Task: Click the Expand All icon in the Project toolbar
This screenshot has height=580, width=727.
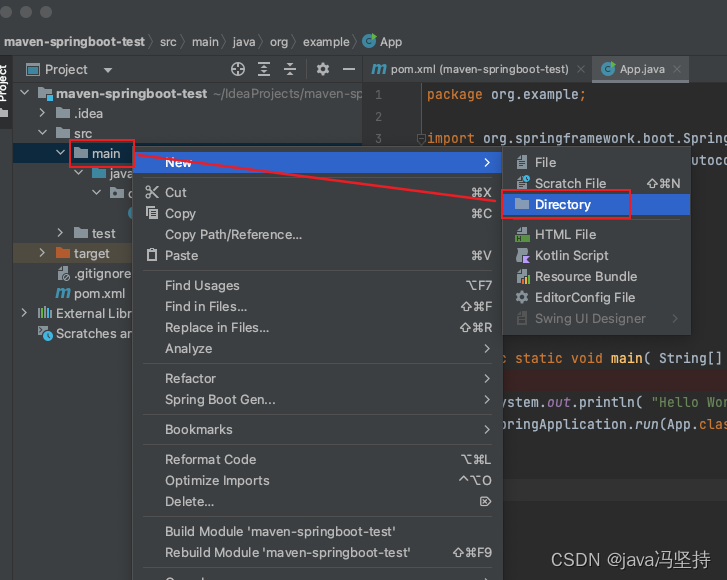Action: click(x=264, y=69)
